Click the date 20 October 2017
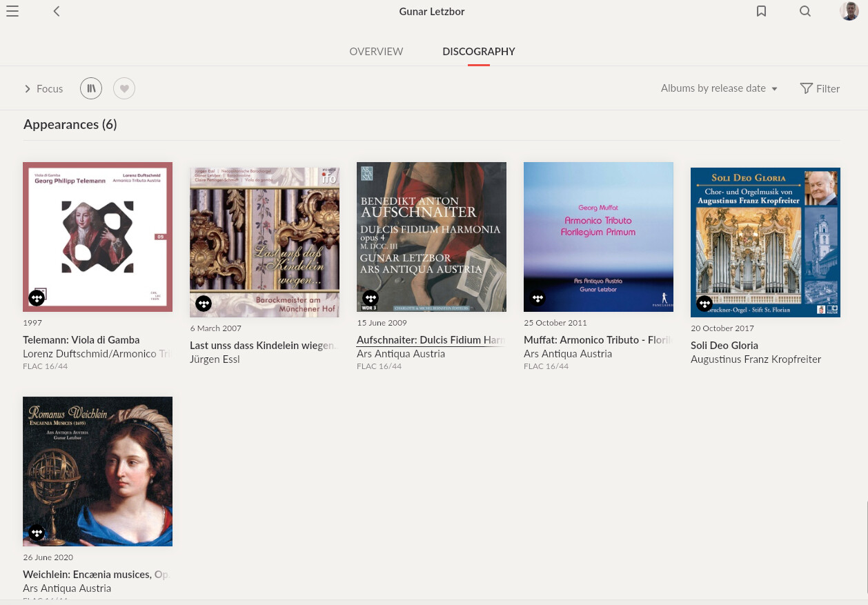Viewport: 868px width, 605px height. [x=722, y=328]
